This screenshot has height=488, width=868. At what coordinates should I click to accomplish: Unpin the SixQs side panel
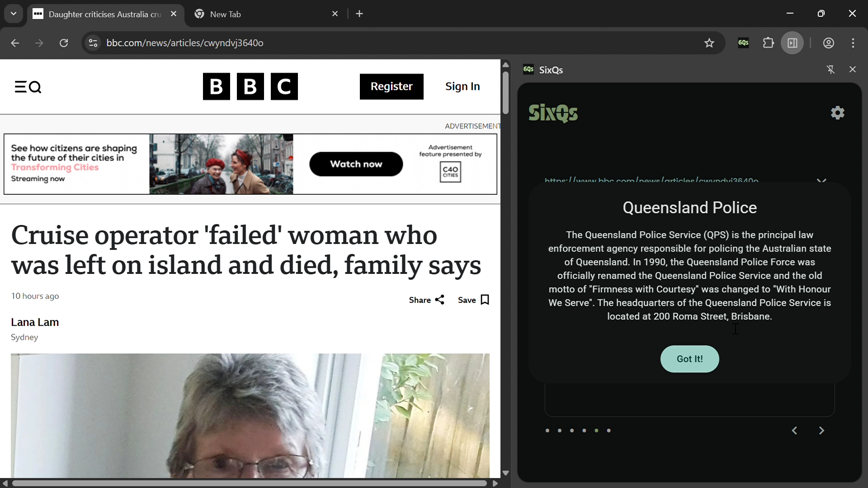pos(830,70)
